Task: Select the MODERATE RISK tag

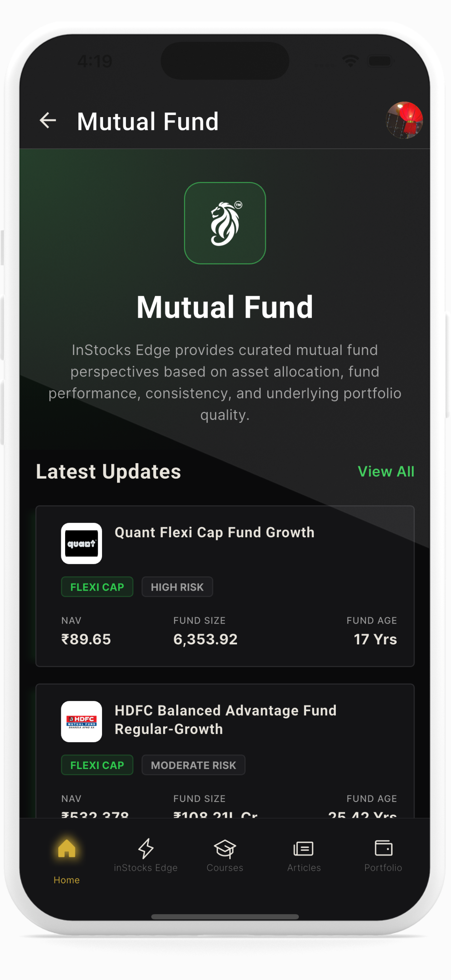Action: (194, 765)
